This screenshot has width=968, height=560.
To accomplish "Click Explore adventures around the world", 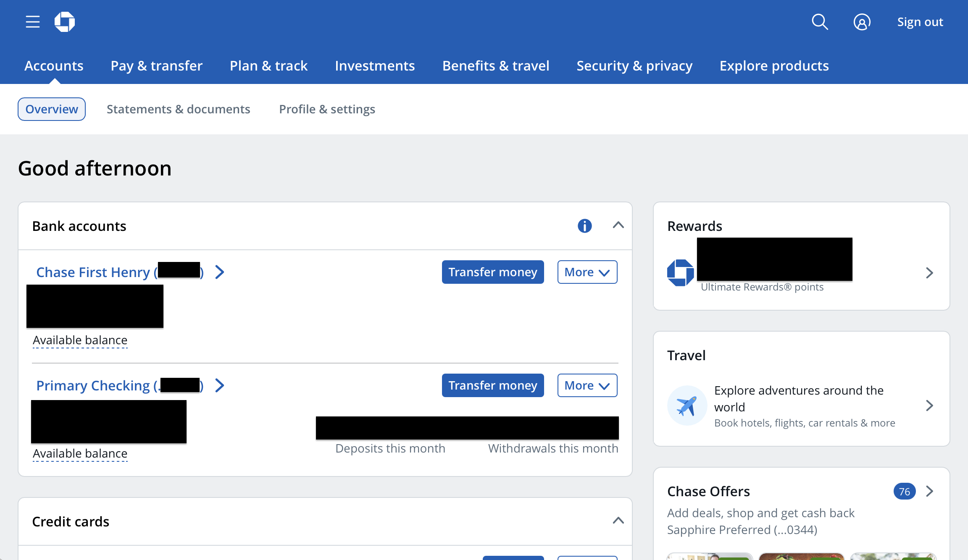I will pos(799,399).
